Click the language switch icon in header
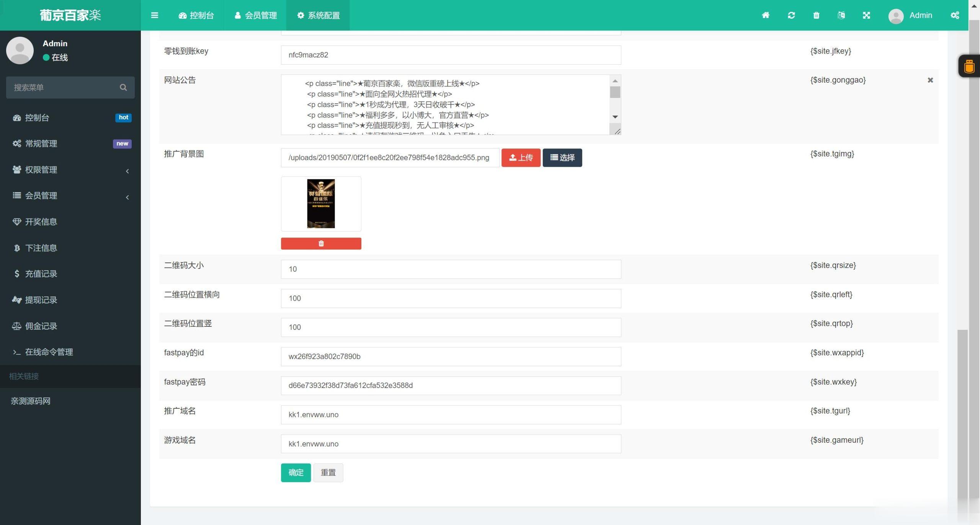Image resolution: width=980 pixels, height=525 pixels. (x=841, y=15)
